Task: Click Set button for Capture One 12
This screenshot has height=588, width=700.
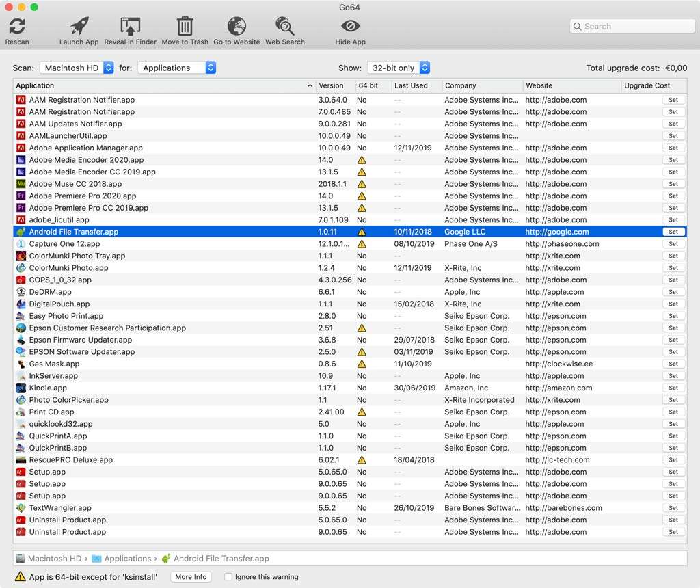Action: pyautogui.click(x=673, y=244)
